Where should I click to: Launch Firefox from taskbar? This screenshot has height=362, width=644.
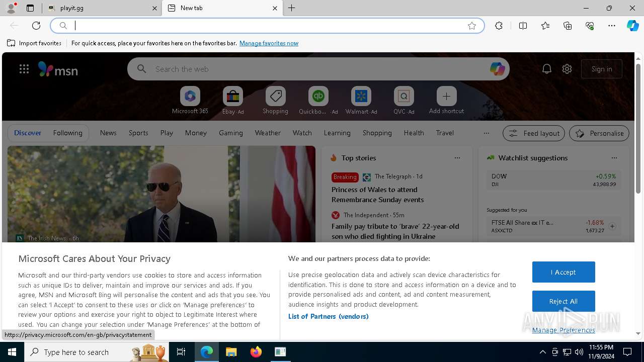pos(256,352)
